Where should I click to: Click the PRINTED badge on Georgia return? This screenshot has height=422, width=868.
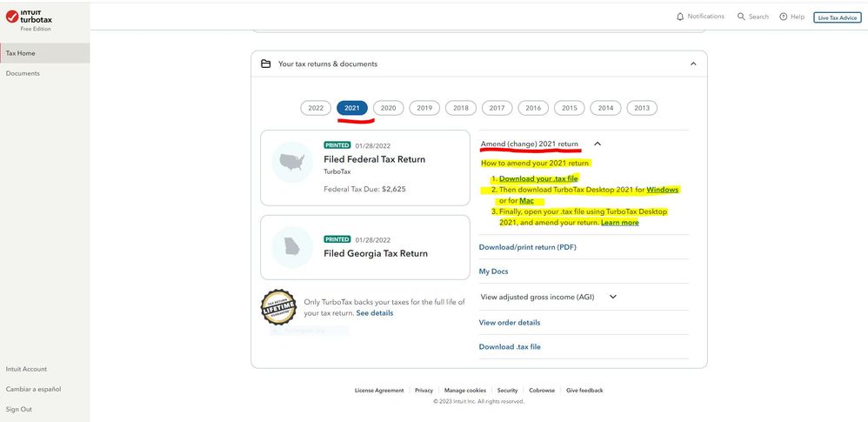coord(337,239)
